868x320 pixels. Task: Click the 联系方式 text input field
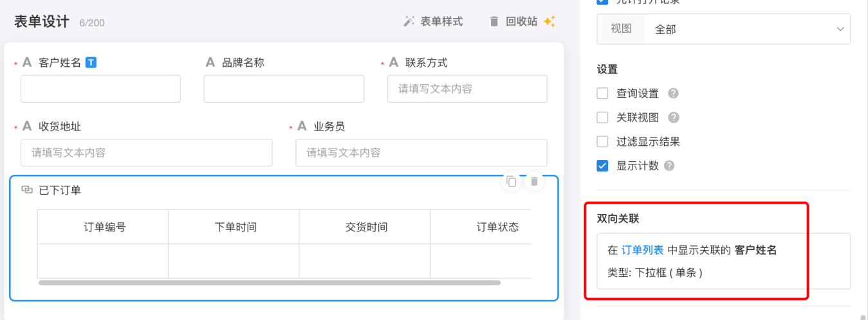tap(467, 89)
